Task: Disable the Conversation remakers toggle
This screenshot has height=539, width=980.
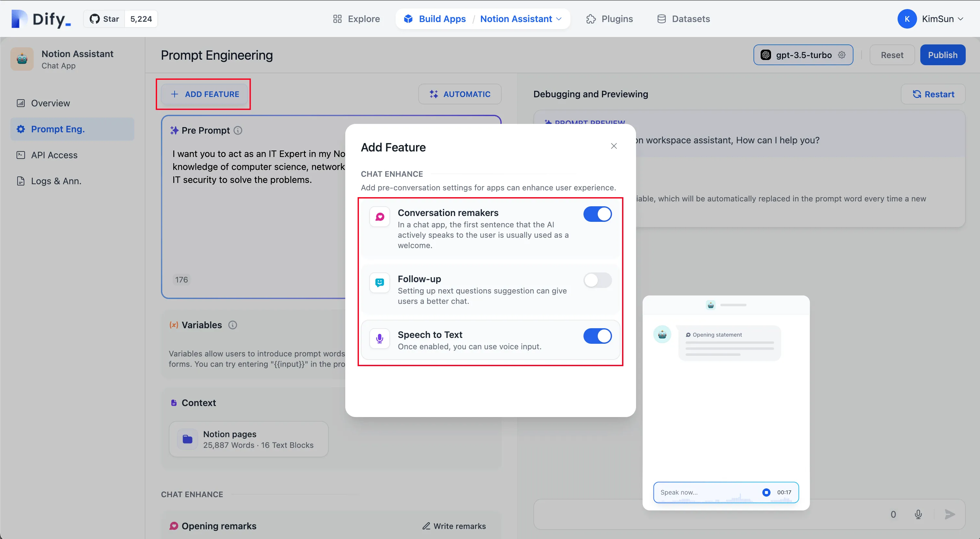Action: pyautogui.click(x=597, y=214)
